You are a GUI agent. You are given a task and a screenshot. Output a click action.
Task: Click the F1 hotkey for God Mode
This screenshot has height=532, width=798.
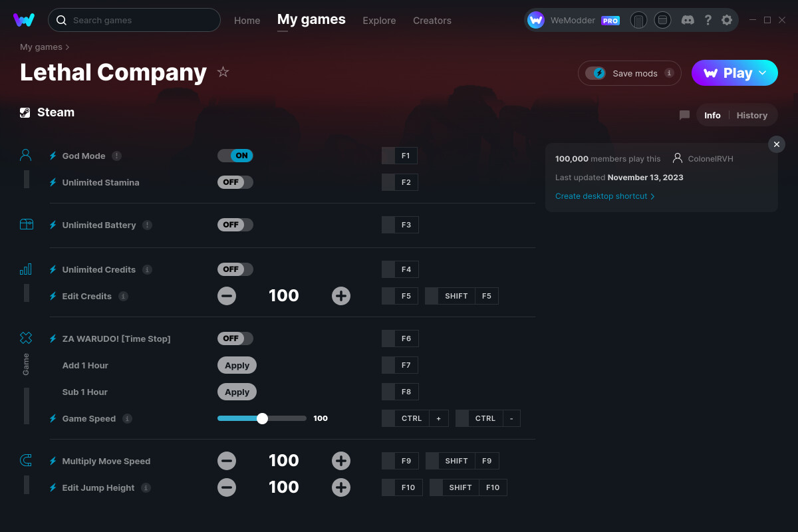(400, 156)
